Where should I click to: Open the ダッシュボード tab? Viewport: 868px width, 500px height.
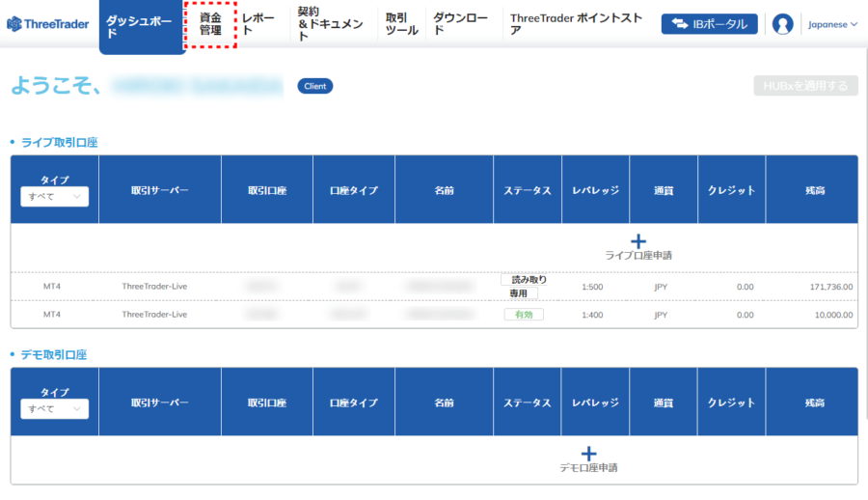(x=142, y=27)
